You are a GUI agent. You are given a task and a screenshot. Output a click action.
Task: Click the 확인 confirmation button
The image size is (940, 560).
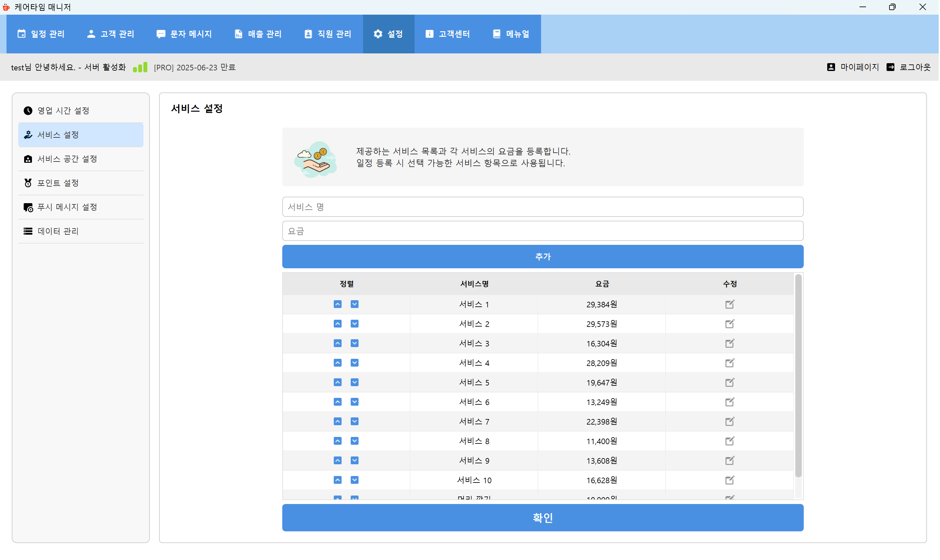[x=543, y=517]
